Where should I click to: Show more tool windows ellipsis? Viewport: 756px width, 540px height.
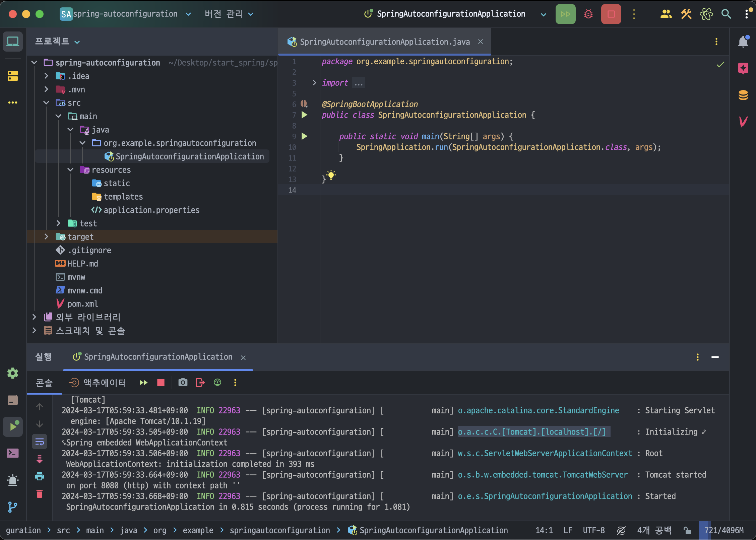13,103
